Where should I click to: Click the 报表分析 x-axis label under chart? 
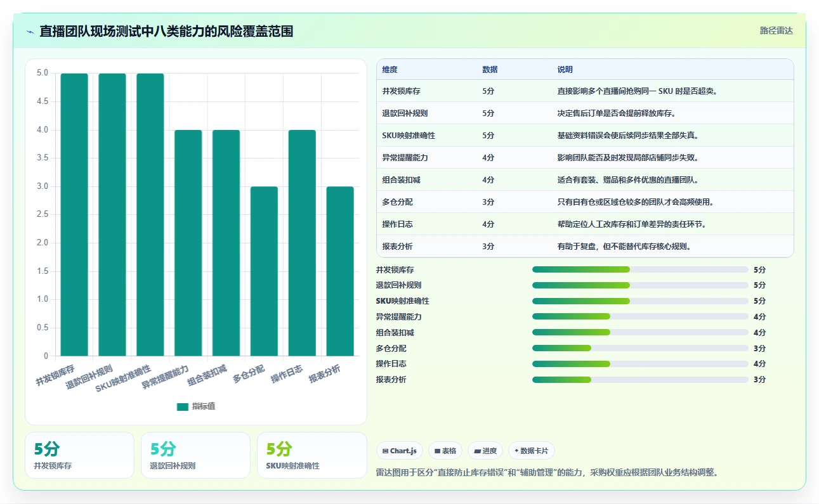[324, 373]
